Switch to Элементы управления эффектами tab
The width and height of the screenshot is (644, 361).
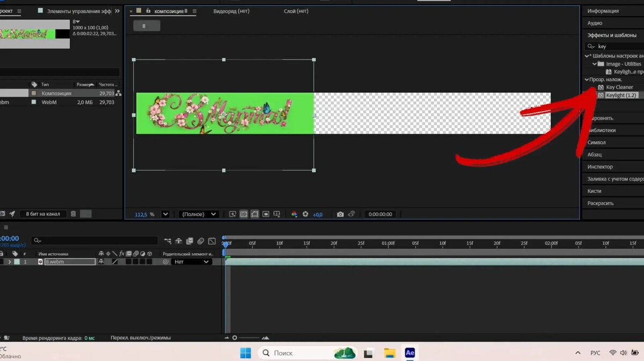(x=79, y=11)
